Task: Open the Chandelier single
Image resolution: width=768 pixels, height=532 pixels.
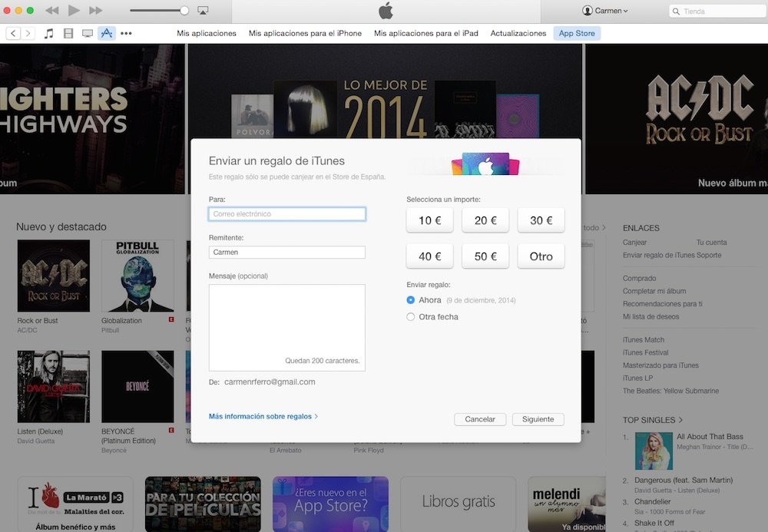Action: pyautogui.click(x=652, y=501)
